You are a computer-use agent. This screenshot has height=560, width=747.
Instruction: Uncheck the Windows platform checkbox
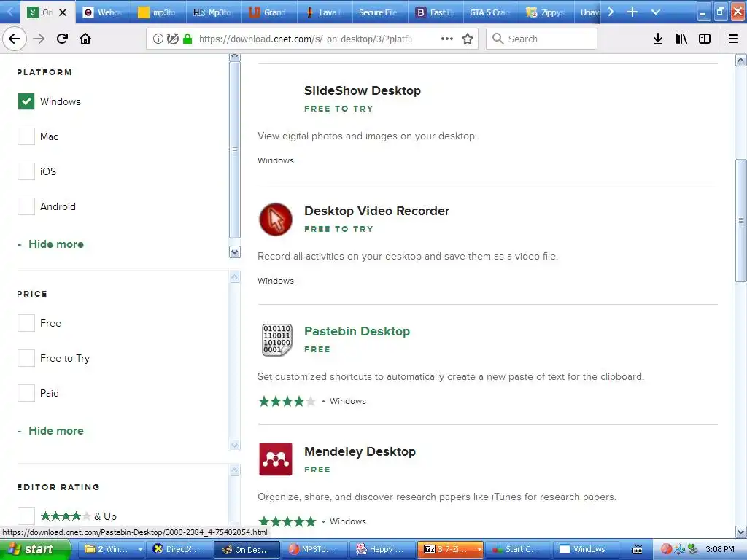(26, 101)
